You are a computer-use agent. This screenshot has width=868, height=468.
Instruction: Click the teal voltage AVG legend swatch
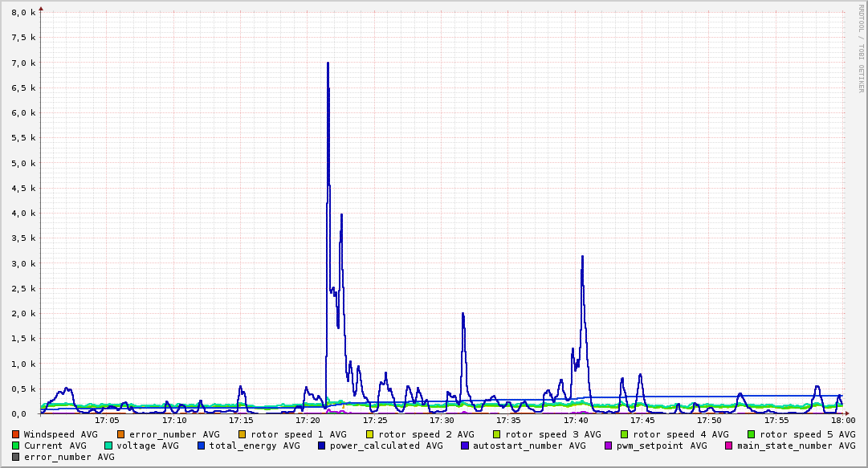tap(108, 446)
